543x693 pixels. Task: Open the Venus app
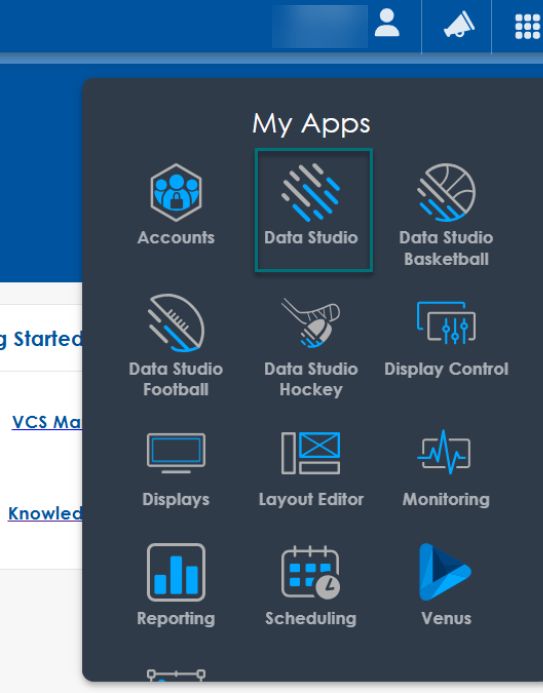446,585
